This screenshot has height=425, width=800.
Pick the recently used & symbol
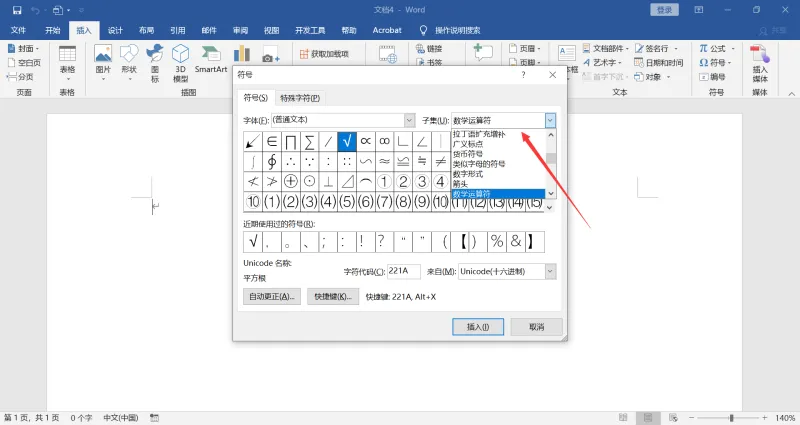point(516,241)
